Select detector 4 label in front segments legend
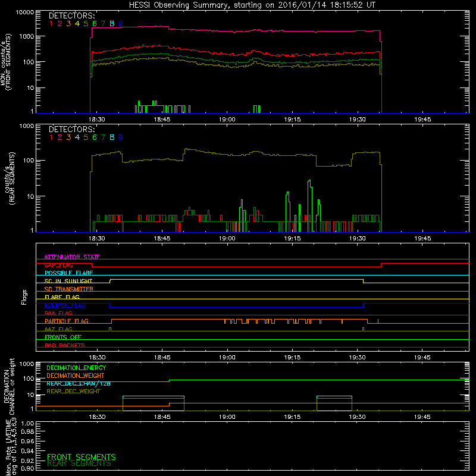 (77, 23)
